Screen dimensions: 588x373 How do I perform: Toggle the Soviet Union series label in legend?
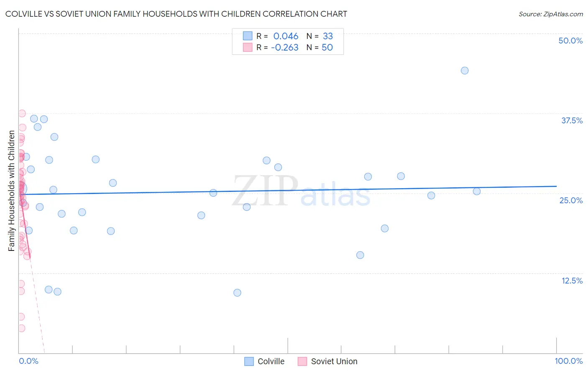point(334,361)
